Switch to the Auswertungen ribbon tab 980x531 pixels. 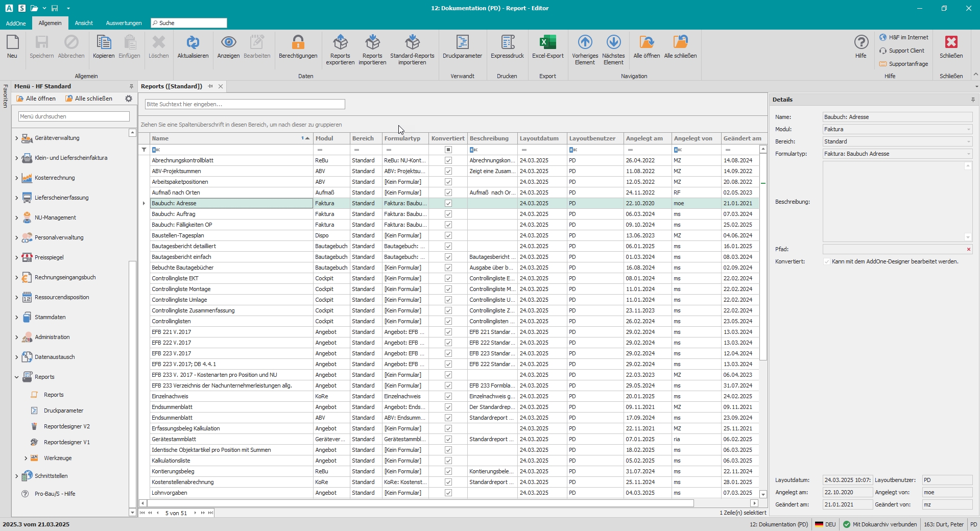(124, 23)
